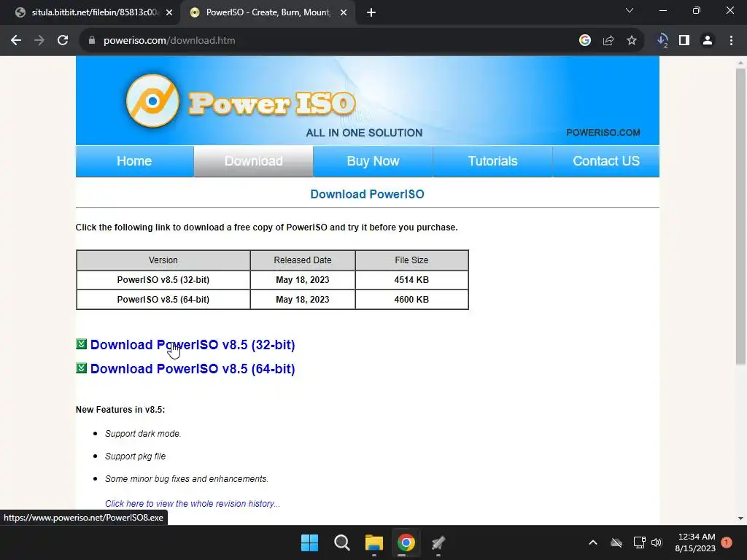Click the PowerISO v8.5 (32-bit) table cell
The width and height of the screenshot is (747, 560).
pyautogui.click(x=163, y=280)
